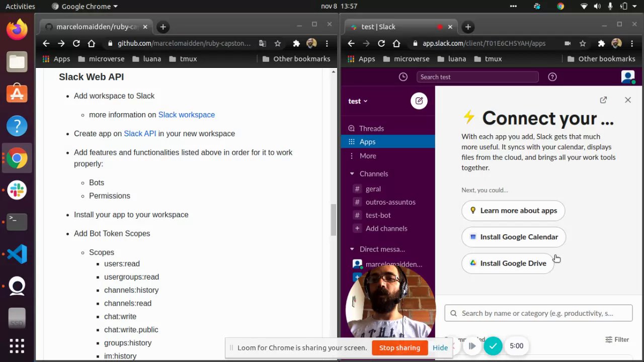Click the GitHub page vertical scrollbar
The height and width of the screenshot is (362, 644).
click(x=333, y=220)
